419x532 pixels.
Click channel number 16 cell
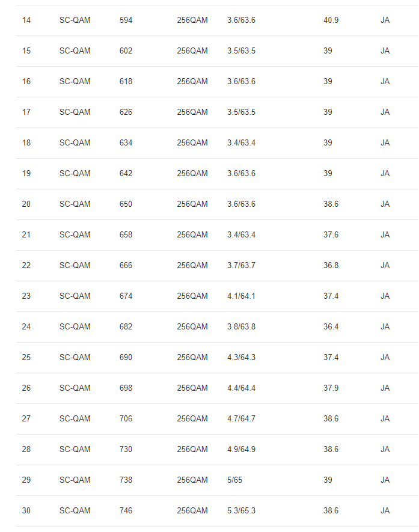(x=26, y=82)
